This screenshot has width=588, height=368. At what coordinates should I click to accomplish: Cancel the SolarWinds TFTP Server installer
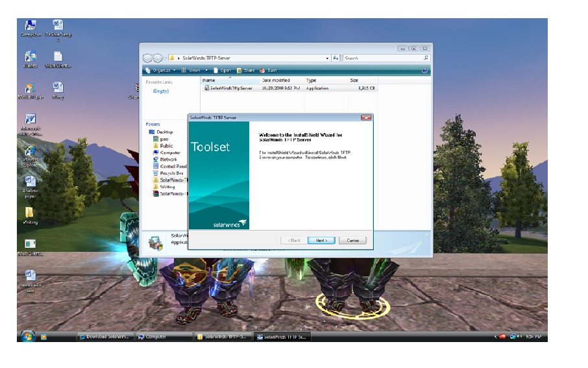click(352, 240)
